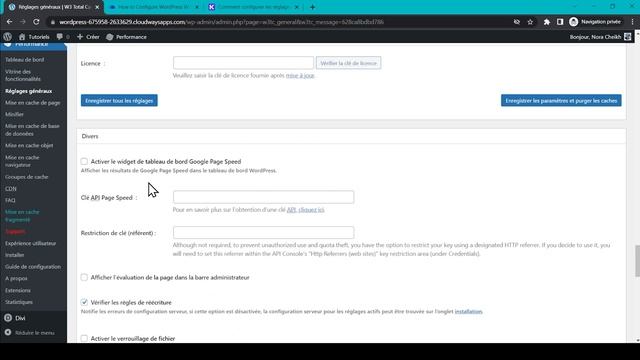
Task: Click the page vertical scrollbar thumb
Action: [637, 261]
